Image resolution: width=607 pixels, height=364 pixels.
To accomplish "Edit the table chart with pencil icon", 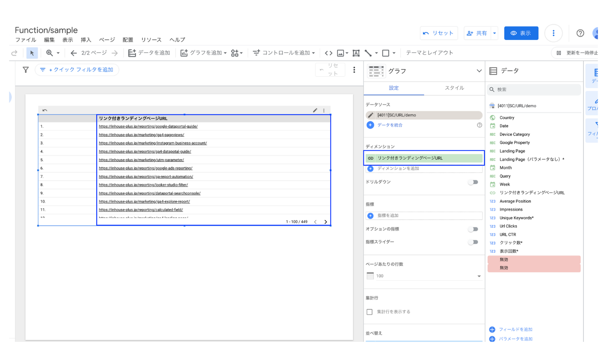I will pyautogui.click(x=315, y=110).
